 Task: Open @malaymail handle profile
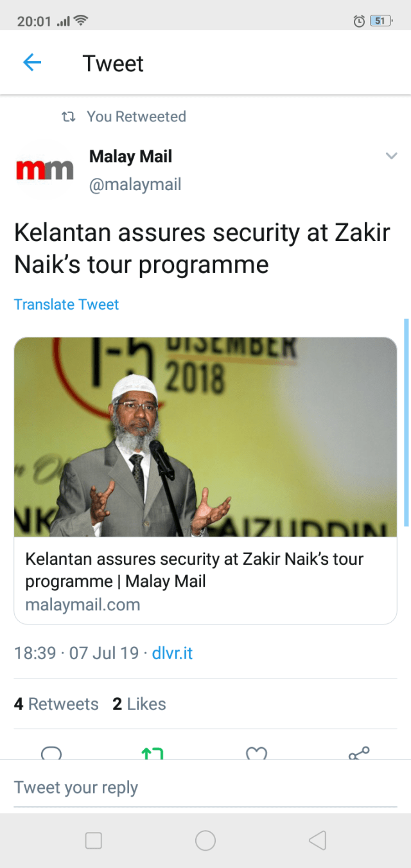pos(135,184)
